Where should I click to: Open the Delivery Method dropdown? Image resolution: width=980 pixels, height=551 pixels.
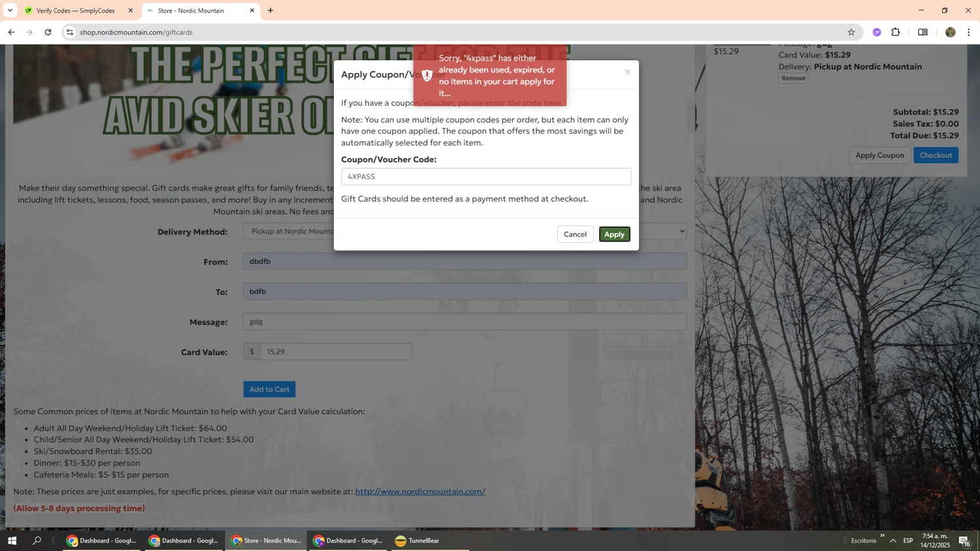[465, 231]
